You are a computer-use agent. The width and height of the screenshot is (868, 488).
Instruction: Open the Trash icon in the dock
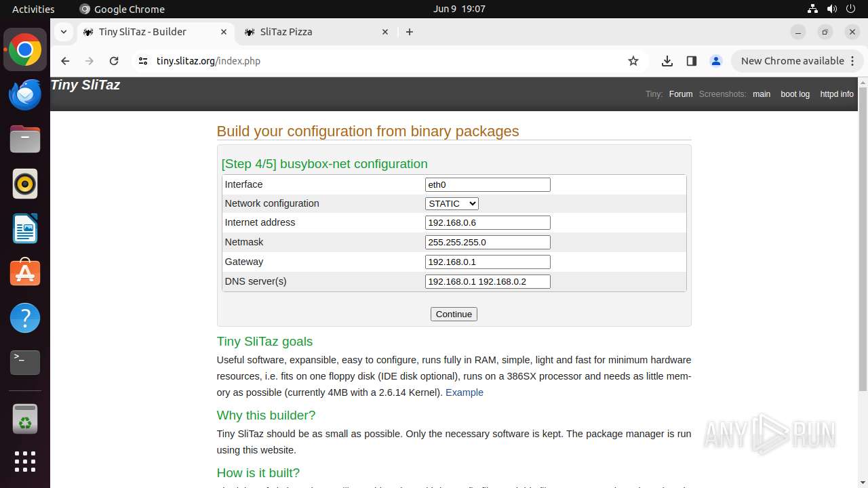point(25,420)
